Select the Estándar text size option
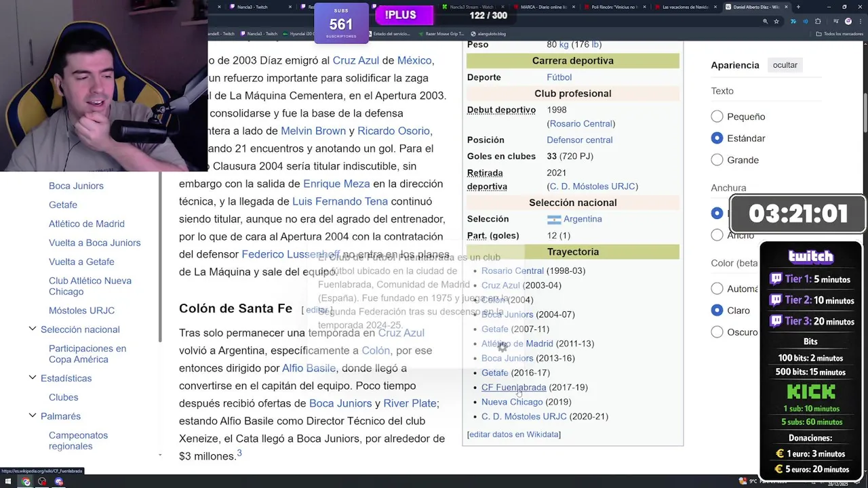Screen dimensions: 868x488 (x=717, y=138)
